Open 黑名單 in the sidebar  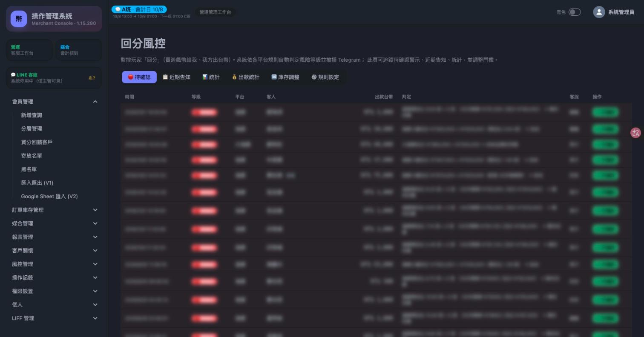click(x=29, y=169)
